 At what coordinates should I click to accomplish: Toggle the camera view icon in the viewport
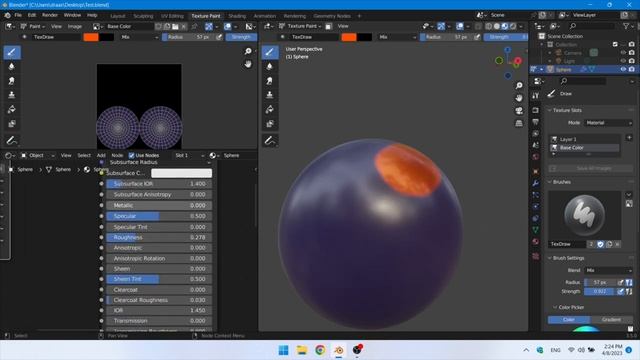519,111
